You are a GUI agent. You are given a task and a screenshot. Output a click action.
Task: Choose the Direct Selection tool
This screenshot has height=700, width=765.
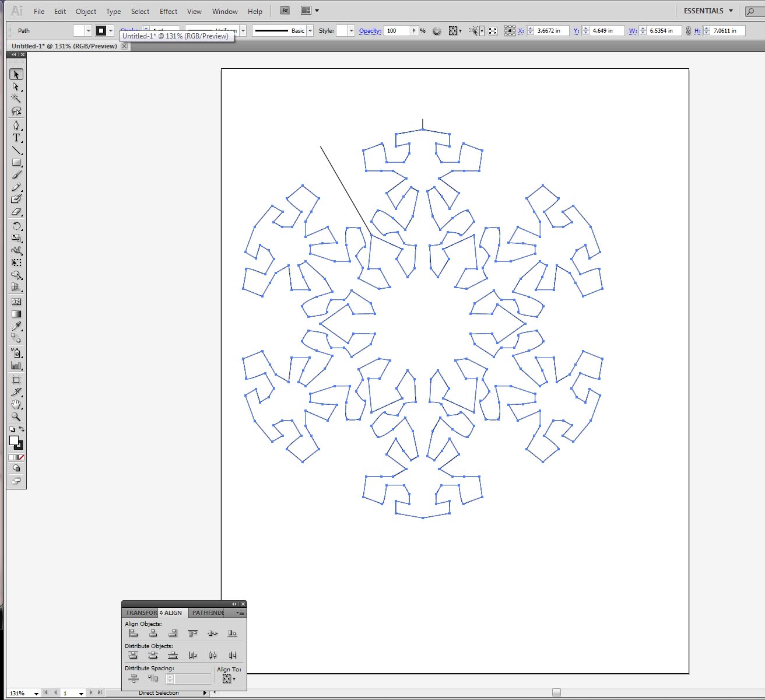[16, 87]
